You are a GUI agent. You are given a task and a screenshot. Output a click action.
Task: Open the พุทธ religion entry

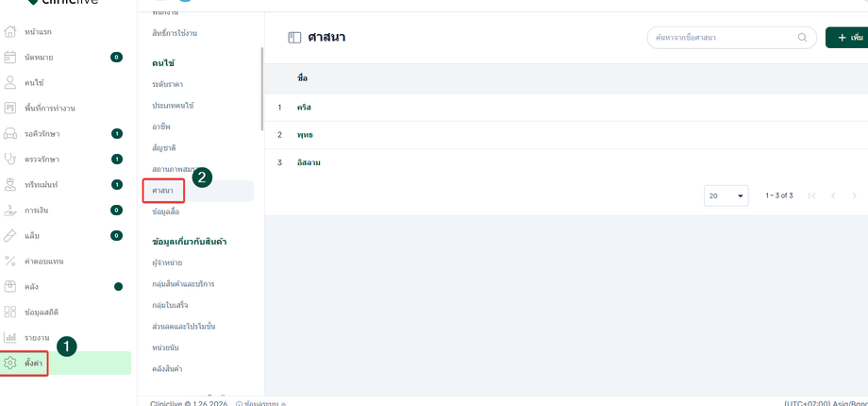pos(305,135)
